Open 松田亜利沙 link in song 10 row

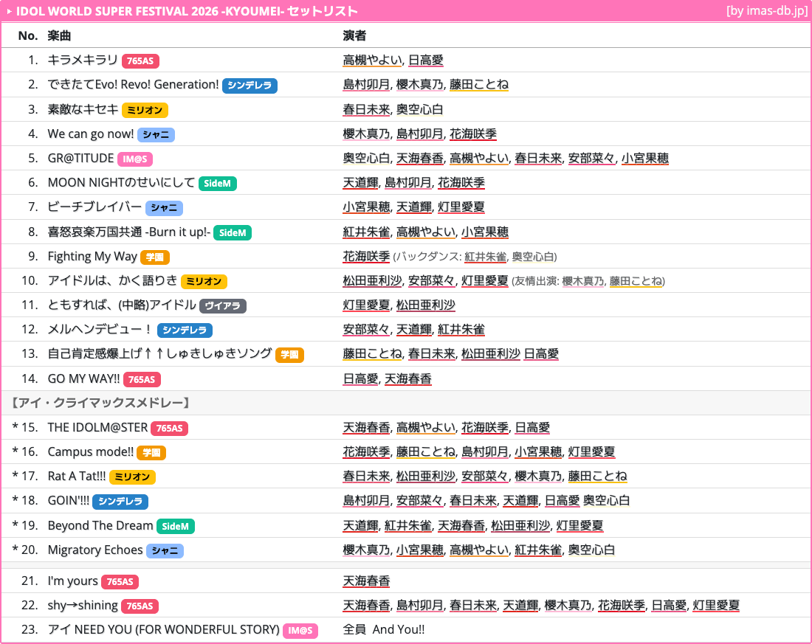[x=372, y=280]
